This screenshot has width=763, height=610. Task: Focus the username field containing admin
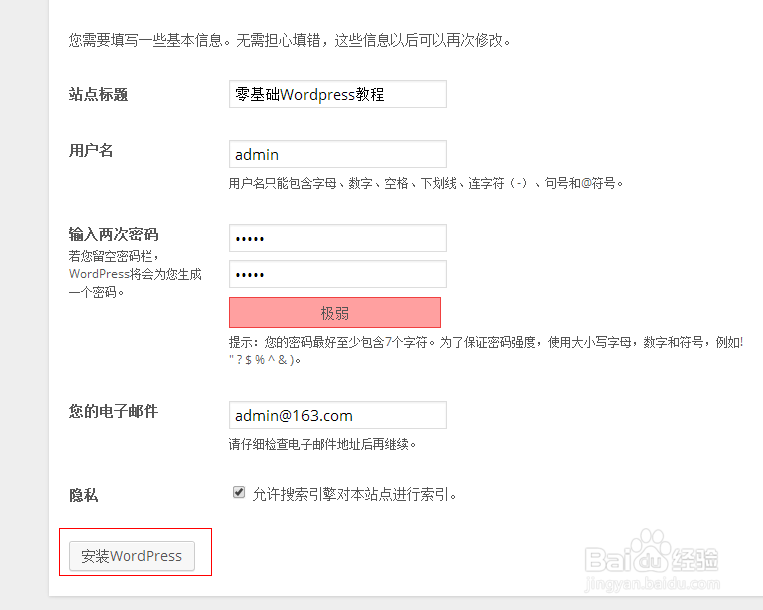click(337, 155)
